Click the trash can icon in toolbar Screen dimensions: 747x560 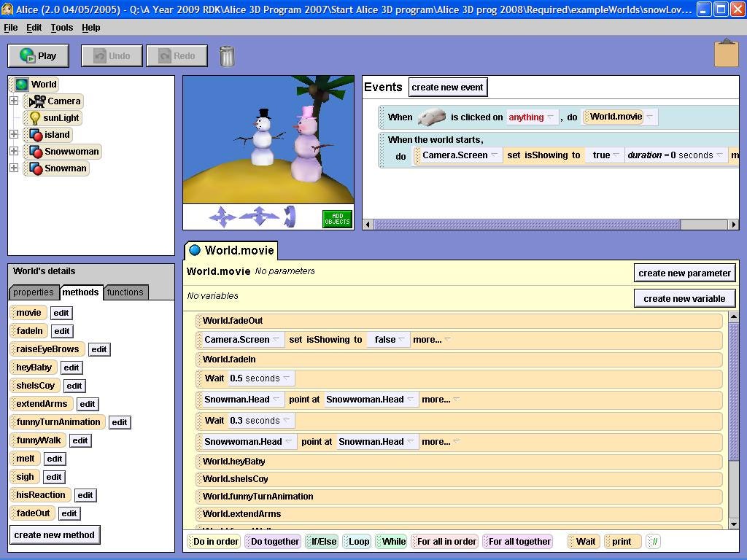[x=226, y=55]
